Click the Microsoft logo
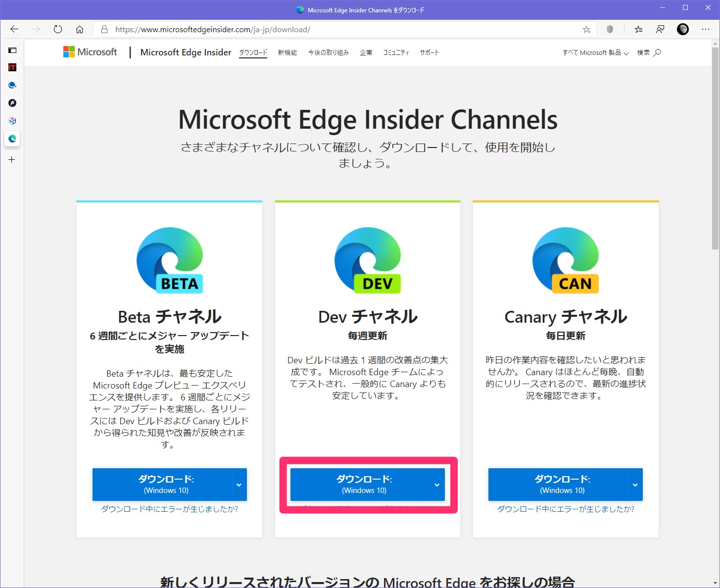Screen dimensions: 720x588 (x=90, y=52)
